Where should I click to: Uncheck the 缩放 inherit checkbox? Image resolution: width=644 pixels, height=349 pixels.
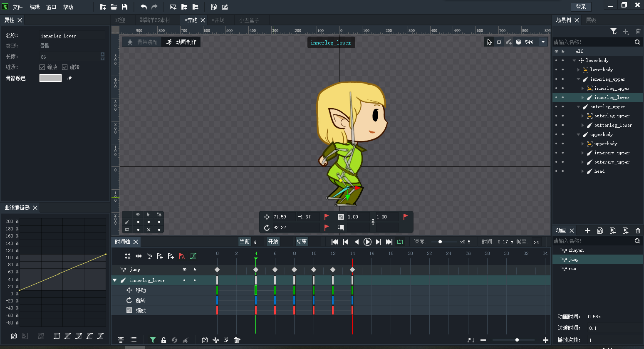[42, 67]
